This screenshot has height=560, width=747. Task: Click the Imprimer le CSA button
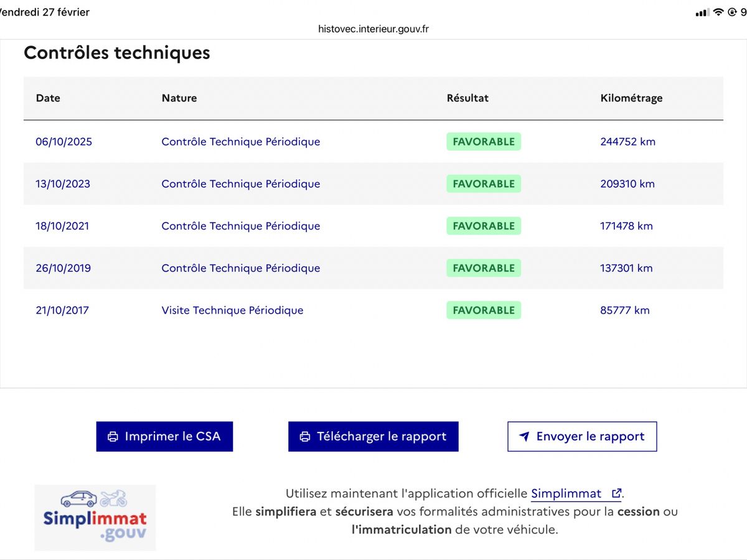click(x=164, y=437)
